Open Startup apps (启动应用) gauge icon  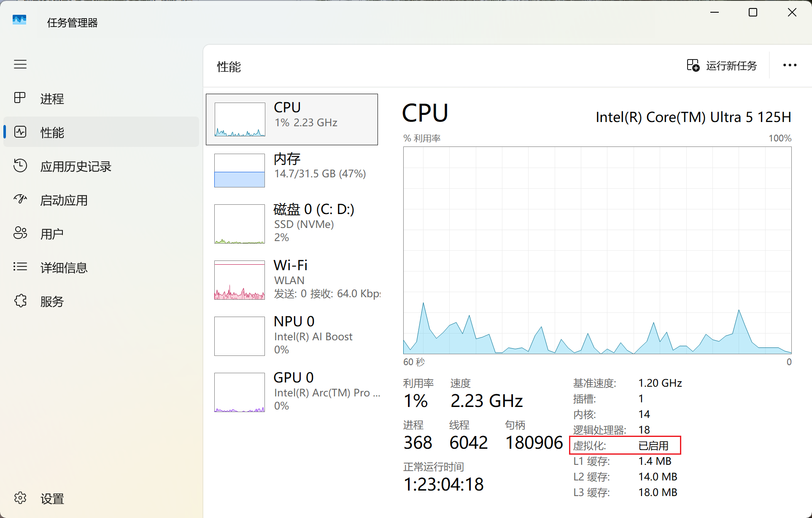click(20, 199)
